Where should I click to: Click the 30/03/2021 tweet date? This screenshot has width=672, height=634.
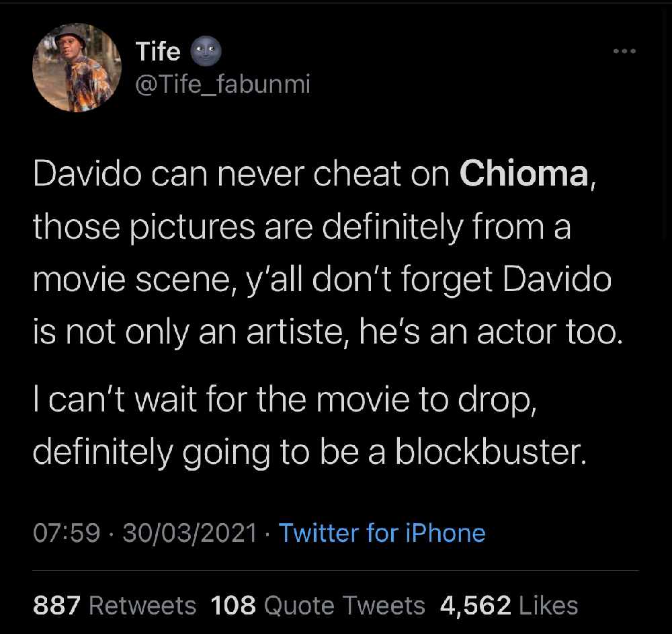coord(190,533)
